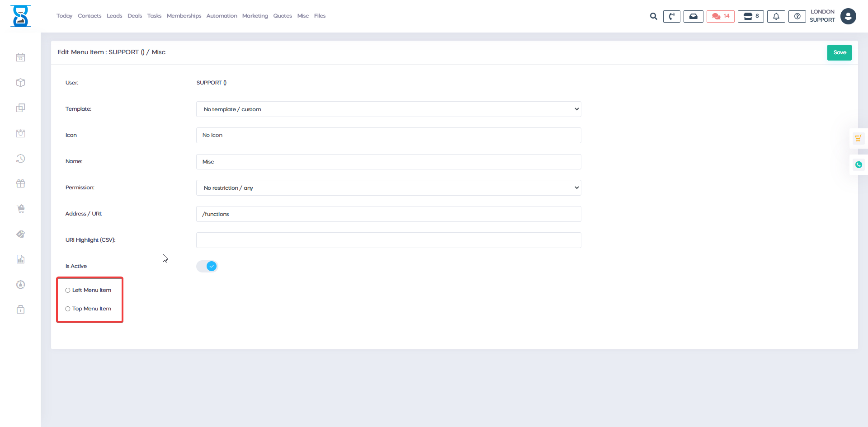Click the padlock icon in left sidebar

tap(21, 310)
